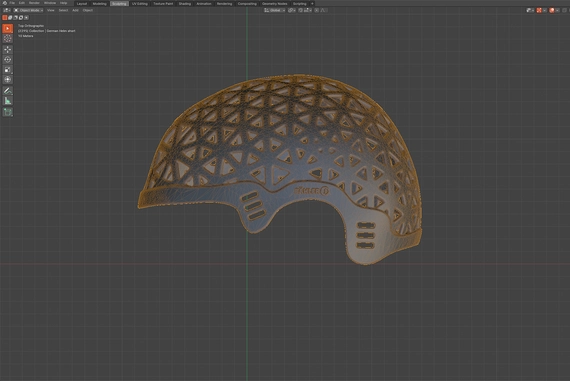Choose the Set New selection mode icon
Viewport: 570px width, 381px height.
click(x=5, y=17)
